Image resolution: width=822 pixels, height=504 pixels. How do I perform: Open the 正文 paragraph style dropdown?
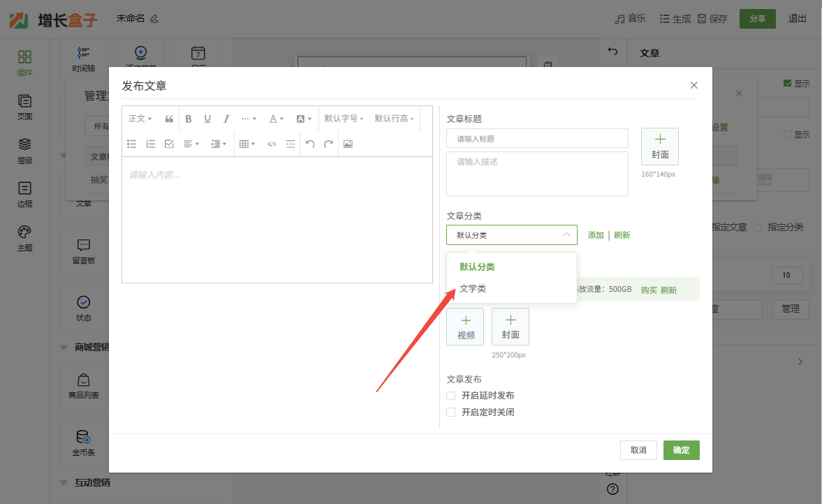coord(140,119)
